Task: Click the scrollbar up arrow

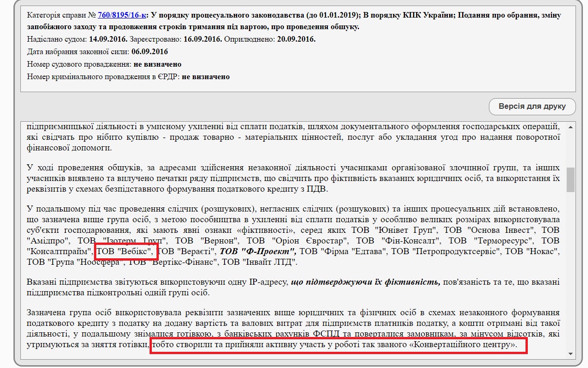Action: pyautogui.click(x=570, y=126)
